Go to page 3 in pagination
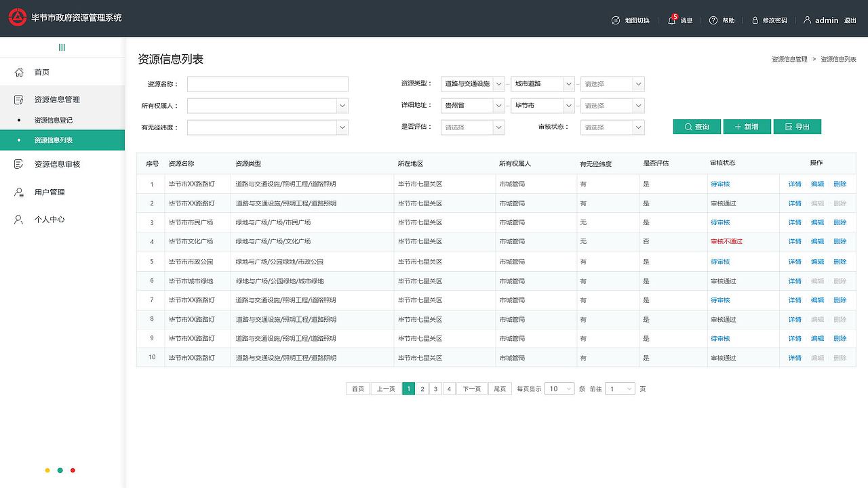868x488 pixels. point(435,388)
